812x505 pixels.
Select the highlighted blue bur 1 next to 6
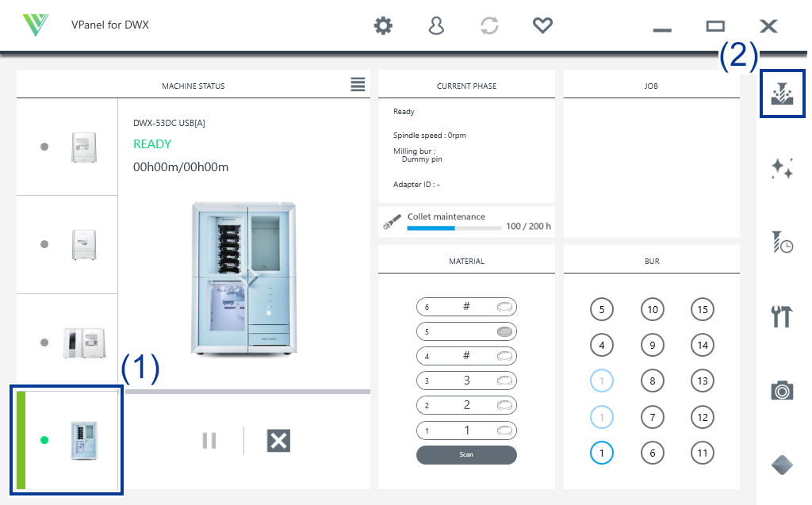coord(602,453)
